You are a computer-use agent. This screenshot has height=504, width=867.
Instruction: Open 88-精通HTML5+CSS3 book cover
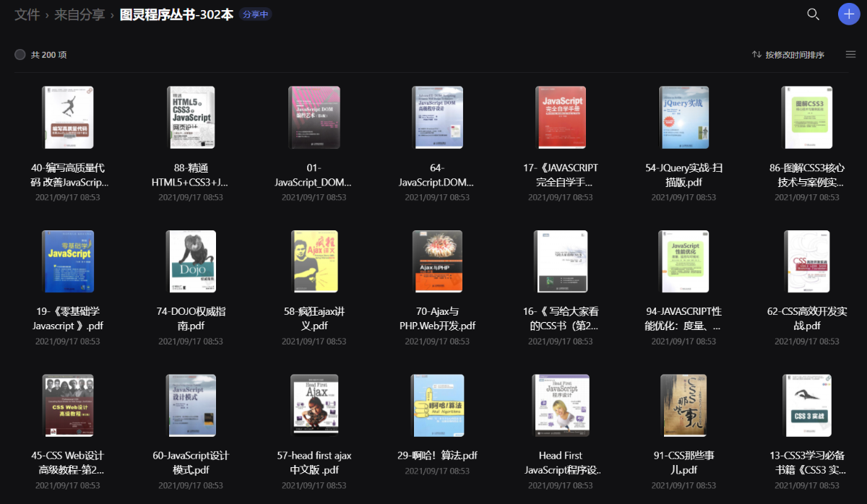tap(191, 118)
